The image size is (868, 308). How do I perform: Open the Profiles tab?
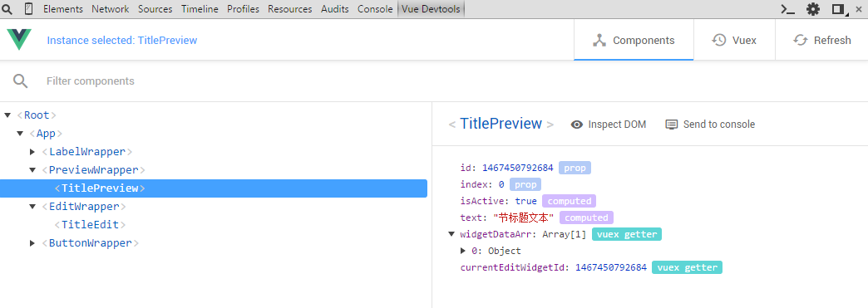(x=243, y=9)
